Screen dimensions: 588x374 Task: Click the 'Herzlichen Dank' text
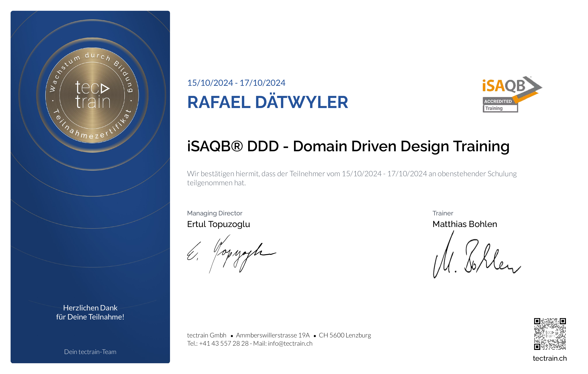(x=90, y=308)
